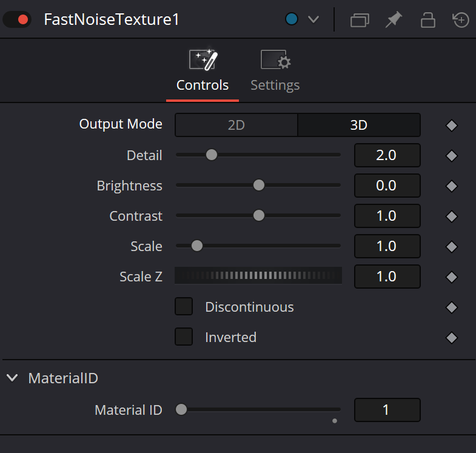Click the Brightness slider handle
The image size is (476, 453).
click(259, 185)
